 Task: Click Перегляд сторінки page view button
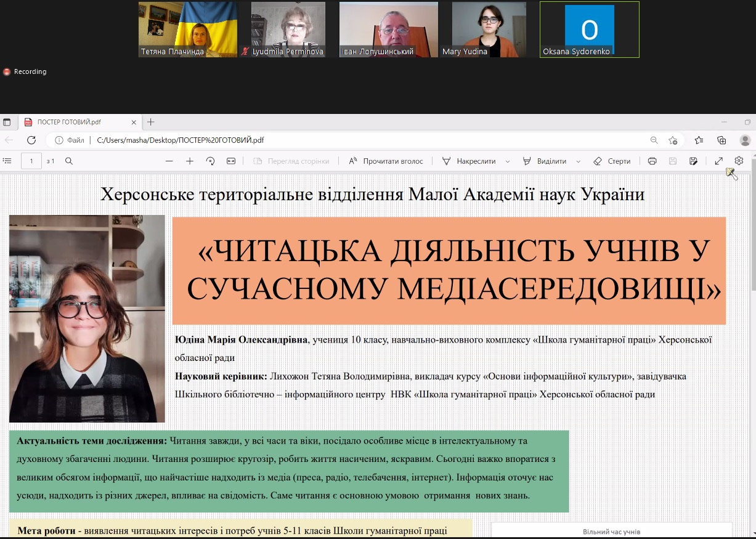pos(291,161)
